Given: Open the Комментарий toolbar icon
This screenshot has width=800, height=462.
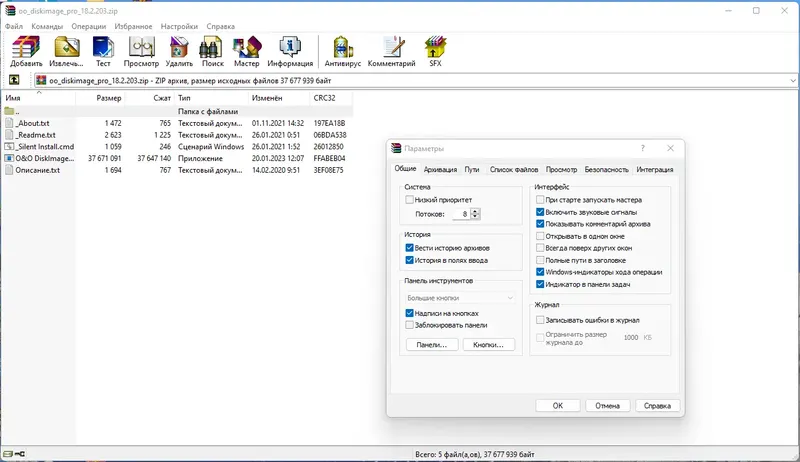Looking at the screenshot, I should (x=392, y=47).
